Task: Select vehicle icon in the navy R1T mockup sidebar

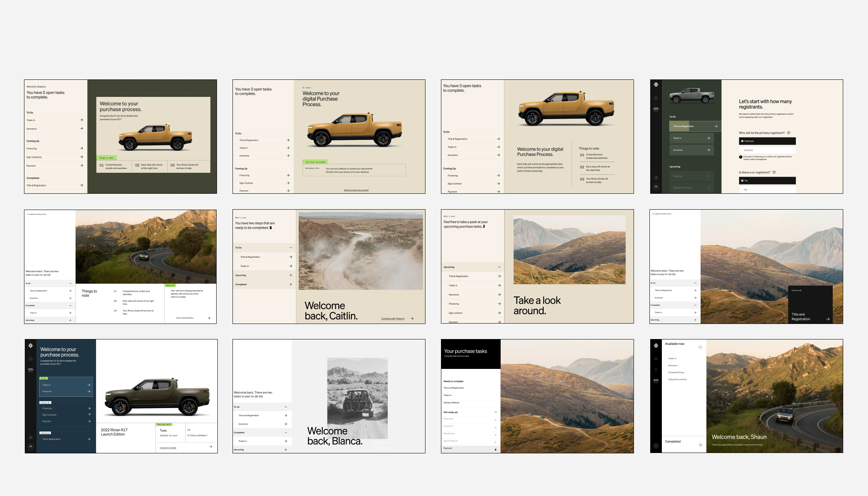Action: click(x=31, y=370)
